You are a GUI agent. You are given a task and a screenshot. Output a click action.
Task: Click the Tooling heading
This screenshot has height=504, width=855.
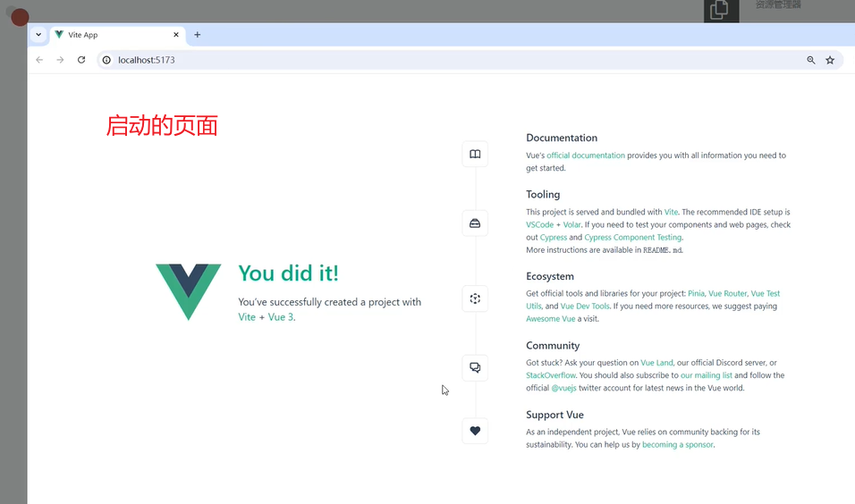[543, 195]
